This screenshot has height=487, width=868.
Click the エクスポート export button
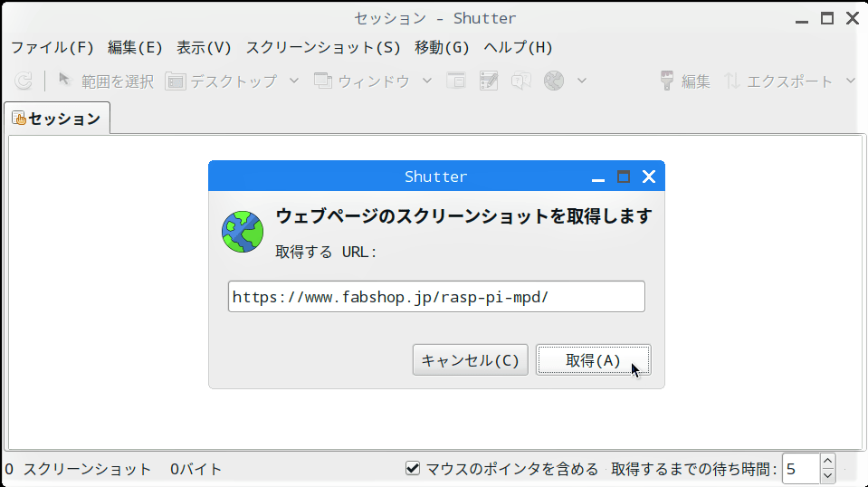(778, 81)
